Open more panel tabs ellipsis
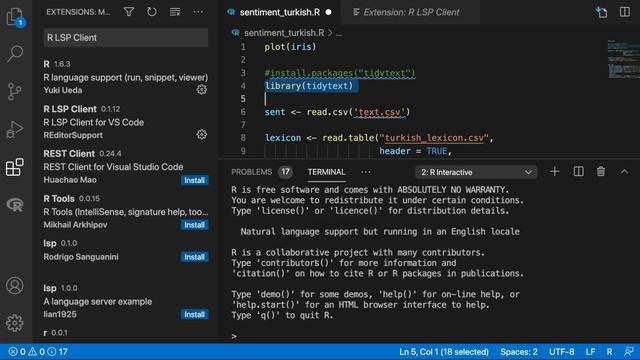The height and width of the screenshot is (360, 640). pos(366,172)
